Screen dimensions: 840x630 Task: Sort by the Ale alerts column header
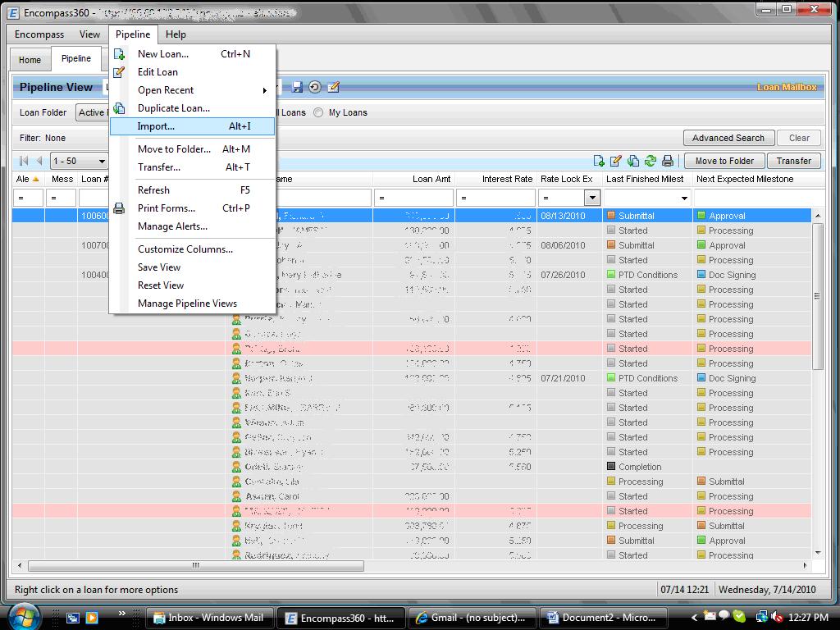click(x=28, y=179)
